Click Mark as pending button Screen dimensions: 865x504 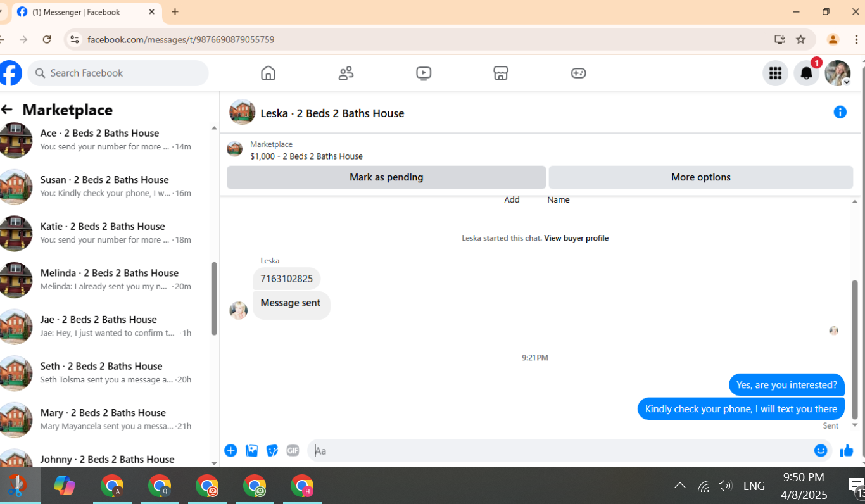[x=386, y=177]
